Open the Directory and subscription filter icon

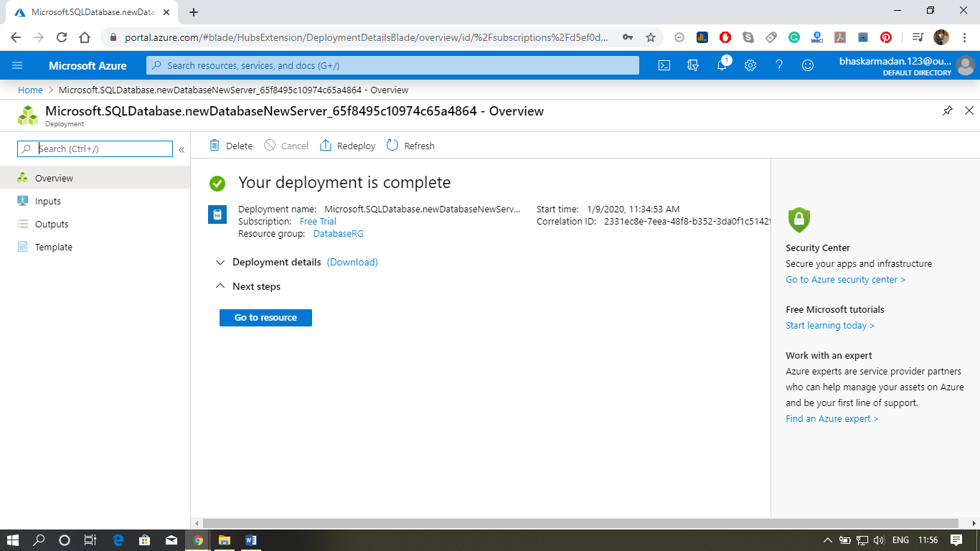693,65
